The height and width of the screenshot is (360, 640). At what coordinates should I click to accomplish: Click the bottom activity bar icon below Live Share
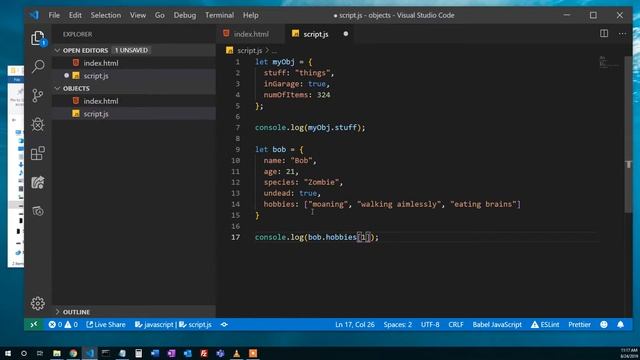38,211
